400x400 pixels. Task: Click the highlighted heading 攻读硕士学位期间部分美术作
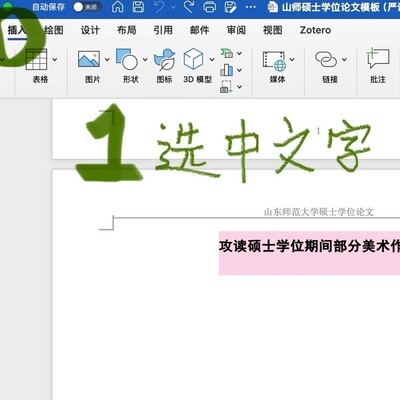point(309,246)
